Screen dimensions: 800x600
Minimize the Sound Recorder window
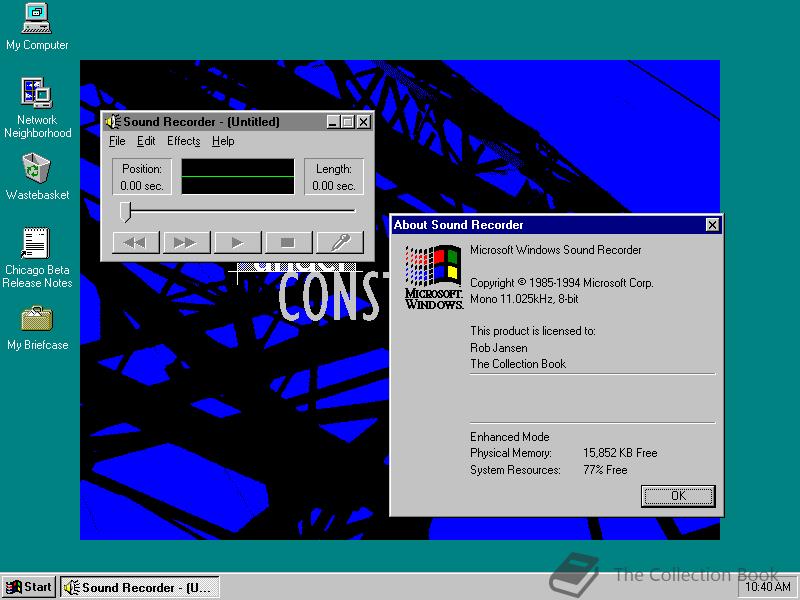click(333, 122)
